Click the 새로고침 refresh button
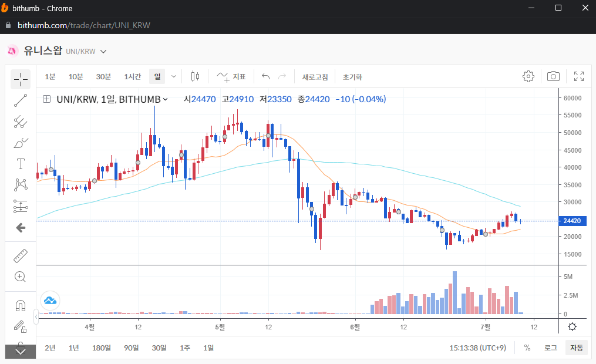Image resolution: width=596 pixels, height=364 pixels. [x=315, y=77]
